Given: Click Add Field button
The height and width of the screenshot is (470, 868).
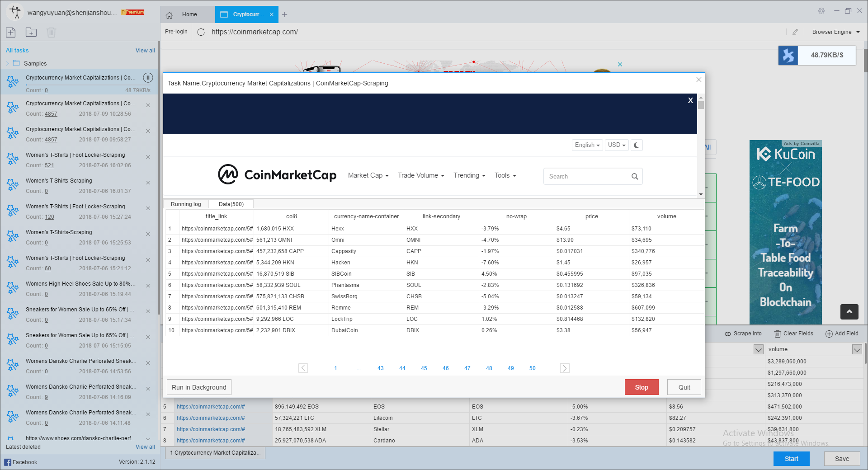Looking at the screenshot, I should point(842,334).
